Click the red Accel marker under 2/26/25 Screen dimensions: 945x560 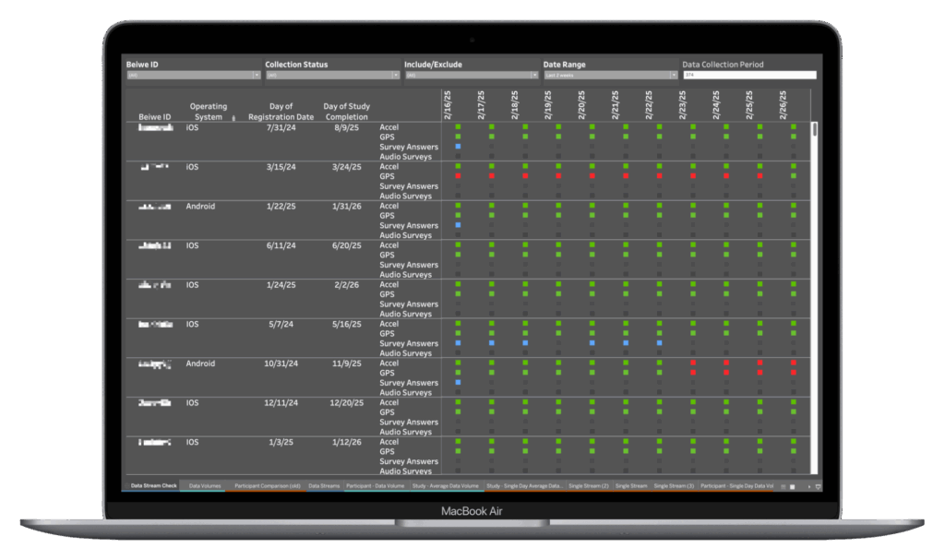coord(794,363)
